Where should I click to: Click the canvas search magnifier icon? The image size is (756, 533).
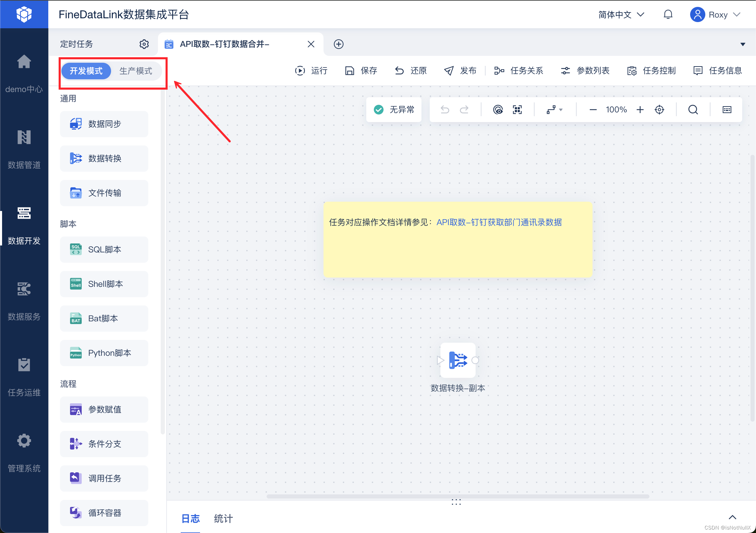(693, 110)
